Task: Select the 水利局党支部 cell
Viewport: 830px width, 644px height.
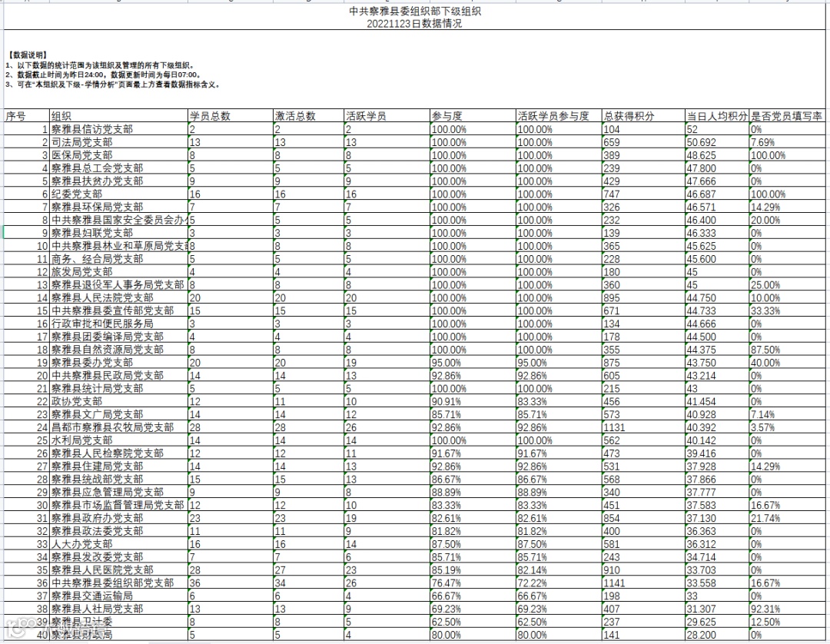Action: click(119, 440)
